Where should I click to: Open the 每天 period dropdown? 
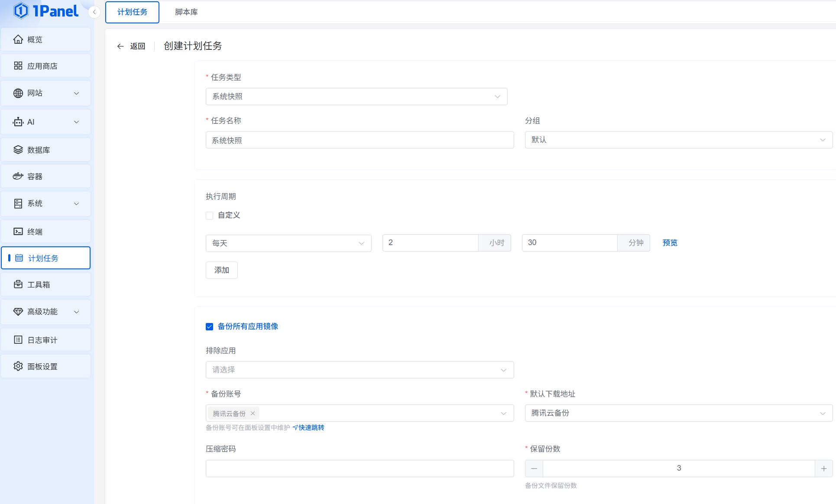[288, 243]
